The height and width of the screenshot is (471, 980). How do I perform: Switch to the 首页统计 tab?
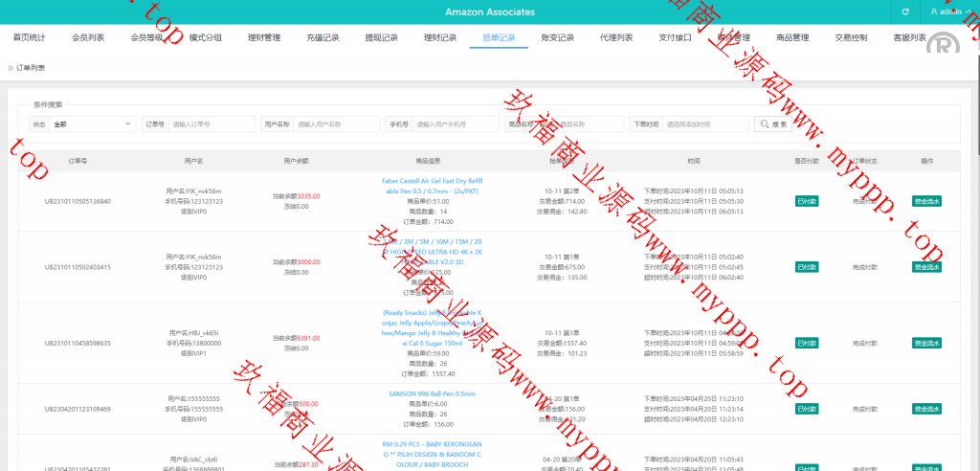click(29, 37)
